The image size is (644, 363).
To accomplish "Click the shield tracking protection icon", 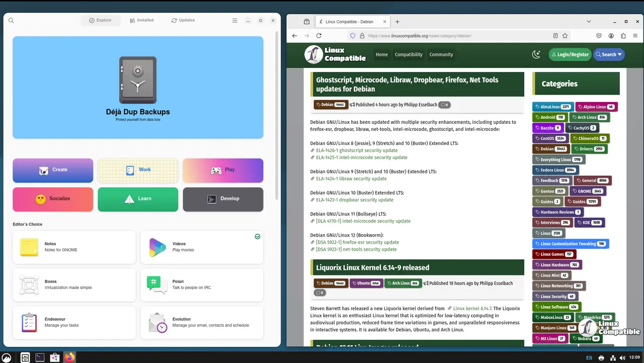I will click(x=353, y=36).
